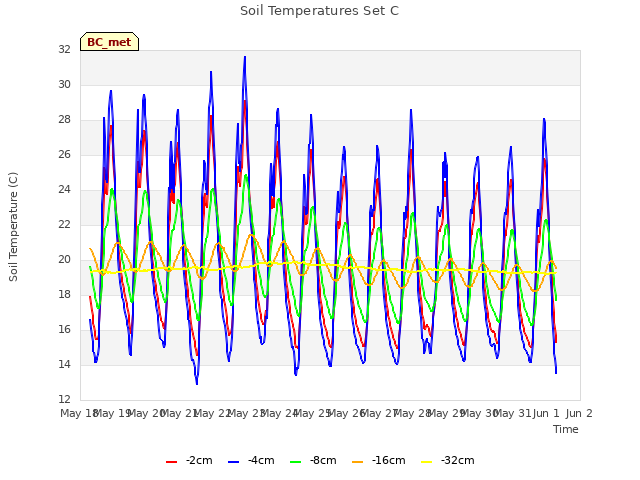
Task: Click the Jun 1 x-axis label
Action: pos(546,413)
